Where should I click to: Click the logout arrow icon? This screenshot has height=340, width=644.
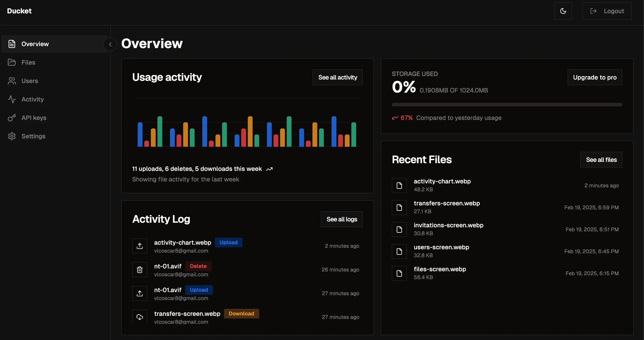point(593,11)
